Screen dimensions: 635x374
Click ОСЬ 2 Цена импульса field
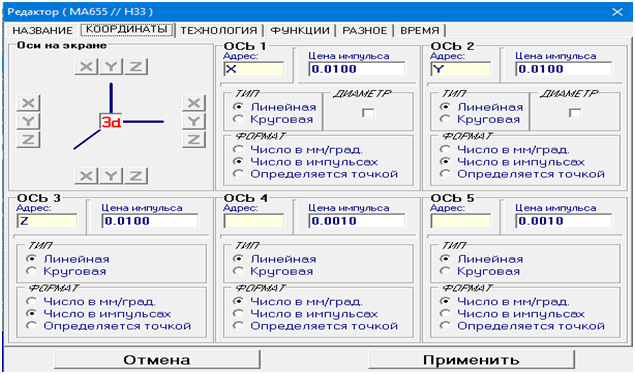click(x=564, y=69)
